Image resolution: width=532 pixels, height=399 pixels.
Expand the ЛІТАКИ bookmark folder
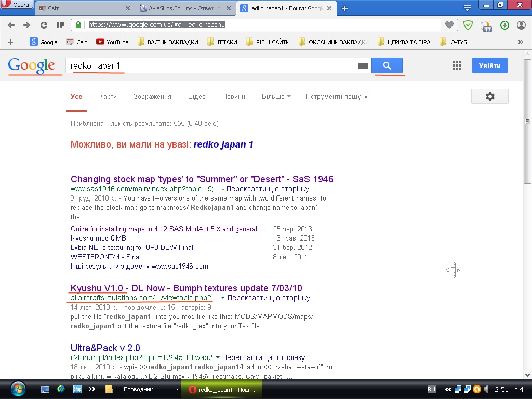222,42
